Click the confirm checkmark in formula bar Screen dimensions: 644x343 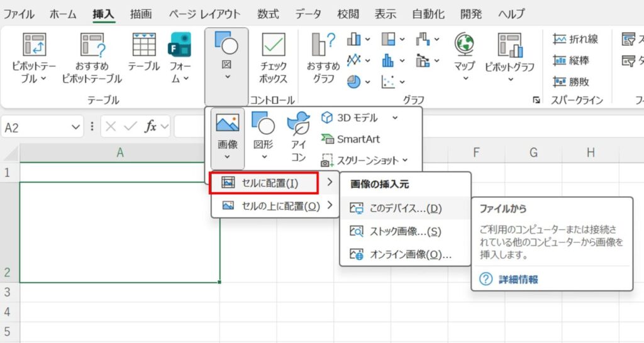(130, 127)
